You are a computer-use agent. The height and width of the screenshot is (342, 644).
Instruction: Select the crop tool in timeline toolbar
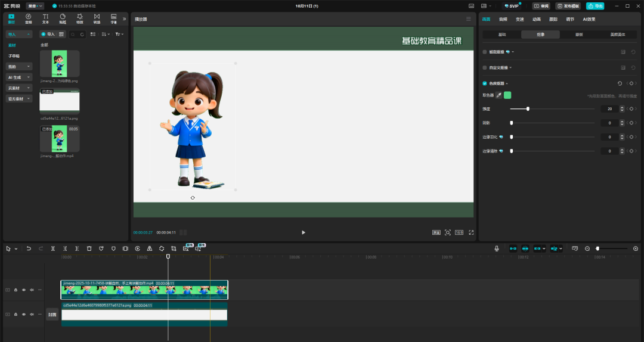point(174,248)
